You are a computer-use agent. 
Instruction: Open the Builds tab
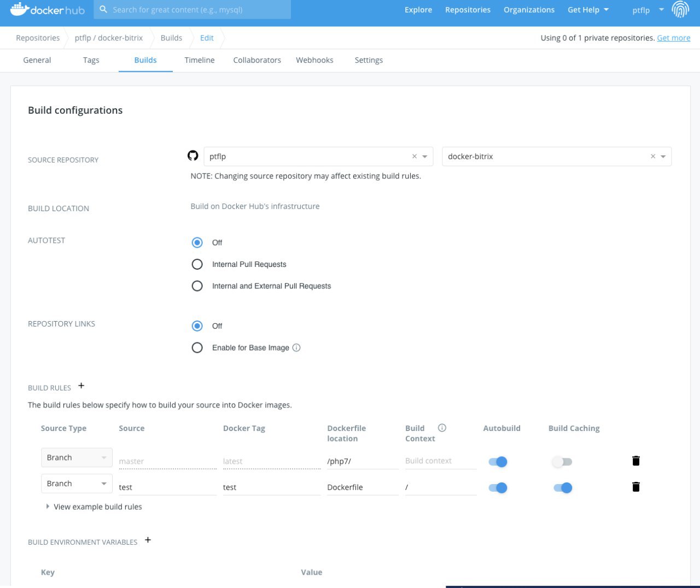(145, 60)
